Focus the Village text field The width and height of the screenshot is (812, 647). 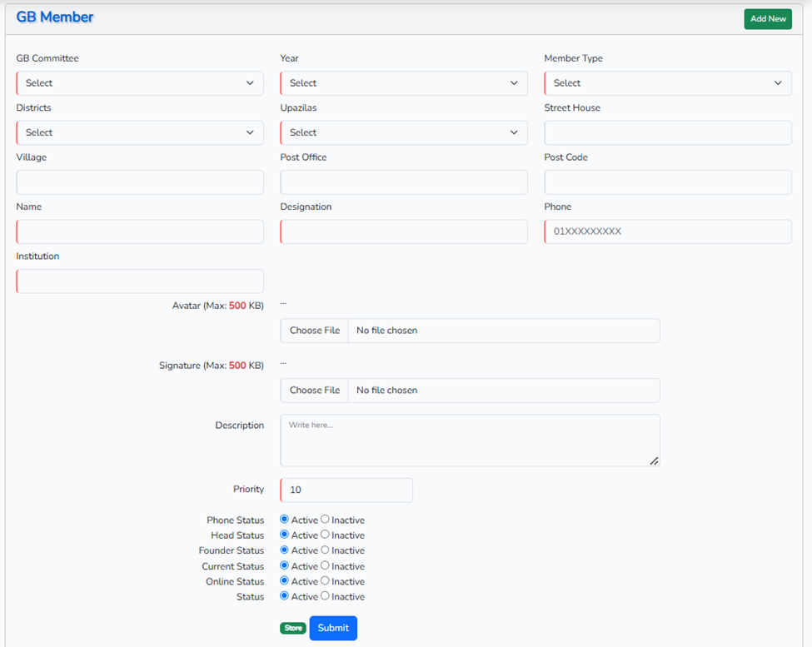(140, 182)
